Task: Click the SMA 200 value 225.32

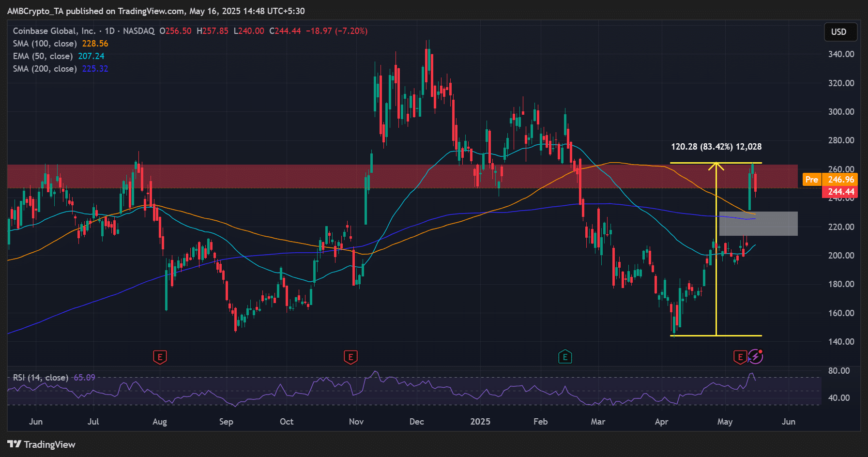Action: [x=95, y=69]
